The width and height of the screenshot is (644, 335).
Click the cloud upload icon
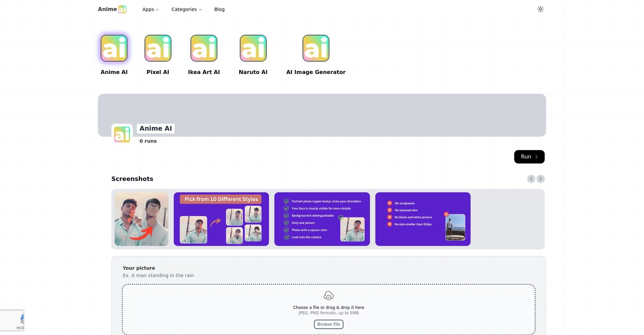pyautogui.click(x=328, y=296)
